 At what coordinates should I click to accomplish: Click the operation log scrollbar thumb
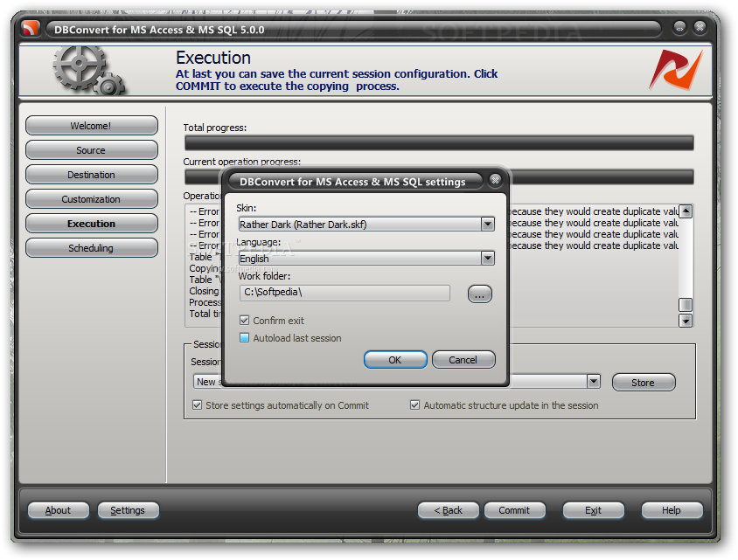686,305
